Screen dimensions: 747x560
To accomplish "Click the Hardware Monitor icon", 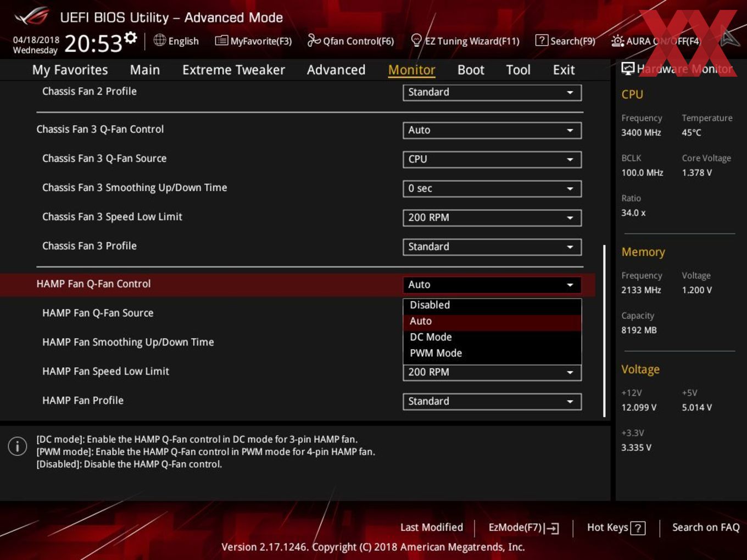I will coord(628,69).
